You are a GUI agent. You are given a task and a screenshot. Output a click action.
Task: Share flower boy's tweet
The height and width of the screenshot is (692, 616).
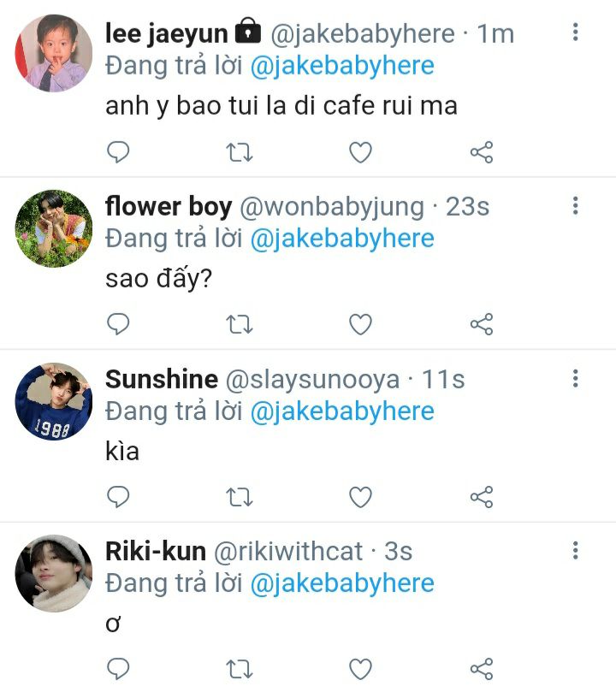(482, 324)
